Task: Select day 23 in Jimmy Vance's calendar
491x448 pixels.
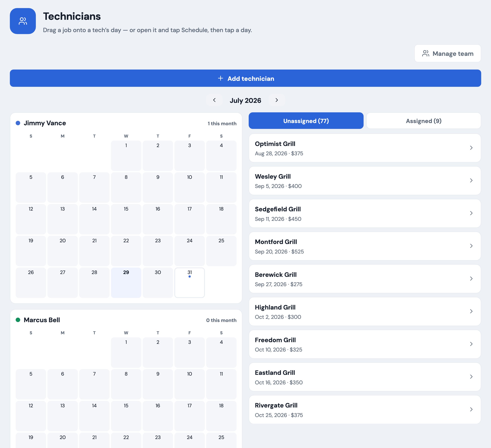Action: click(158, 251)
